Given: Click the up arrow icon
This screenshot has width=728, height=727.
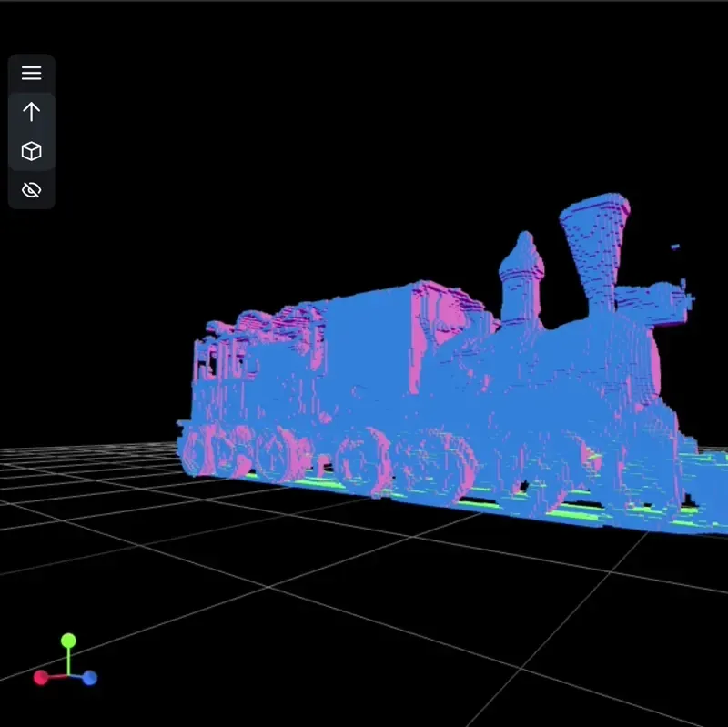Looking at the screenshot, I should 32,112.
